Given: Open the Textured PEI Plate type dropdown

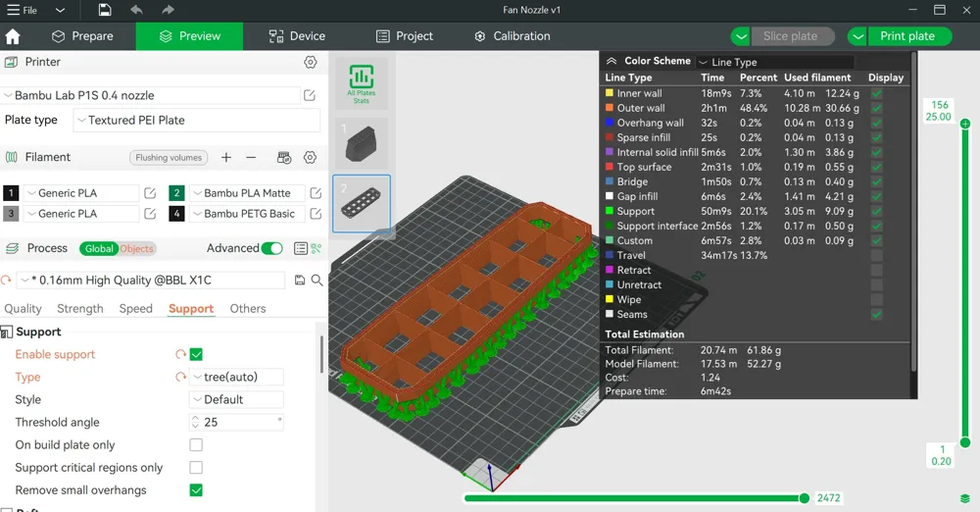Looking at the screenshot, I should 196,121.
